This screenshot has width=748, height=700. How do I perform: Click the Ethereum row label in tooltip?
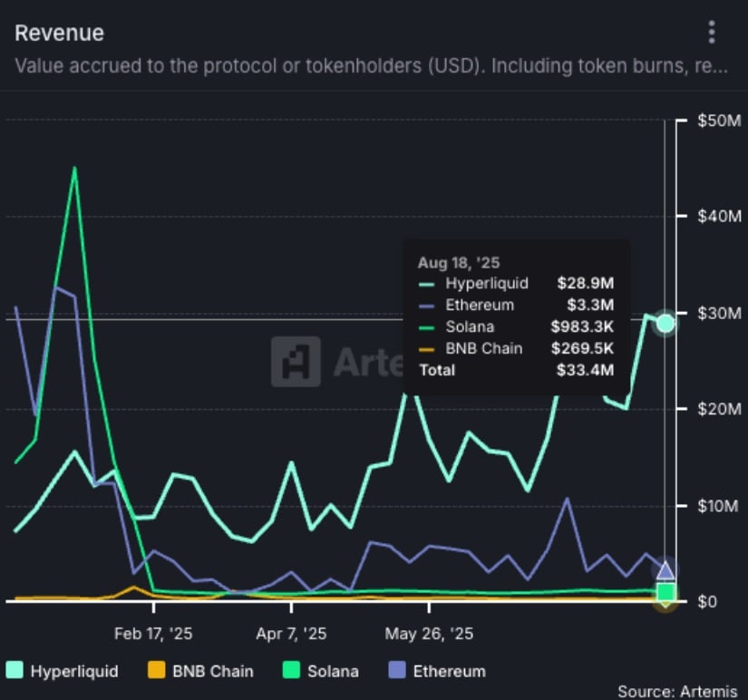pos(480,305)
